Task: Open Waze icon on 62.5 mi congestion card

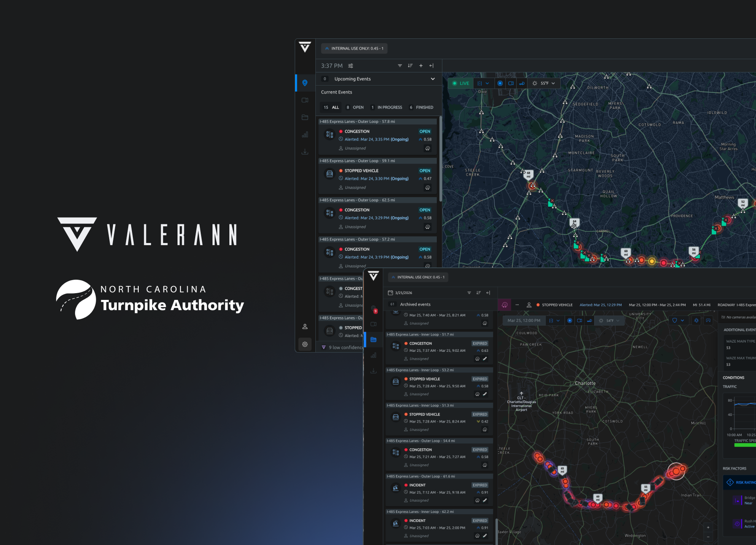Action: [x=428, y=227]
